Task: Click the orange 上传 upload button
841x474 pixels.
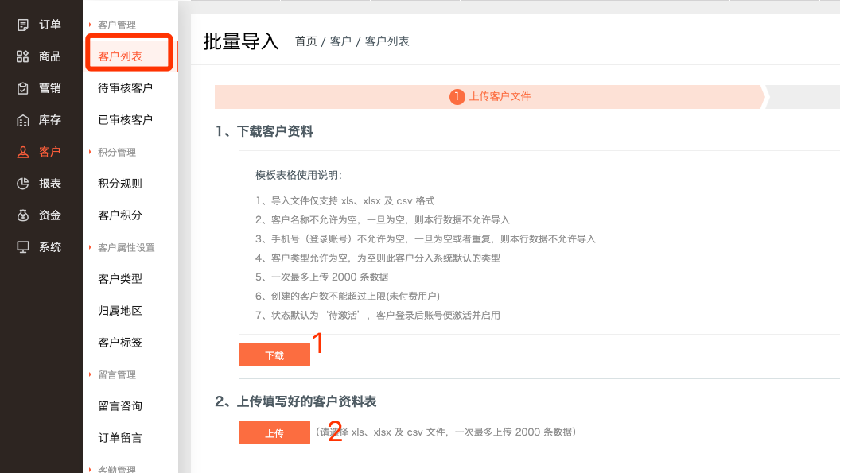Action: click(x=274, y=433)
